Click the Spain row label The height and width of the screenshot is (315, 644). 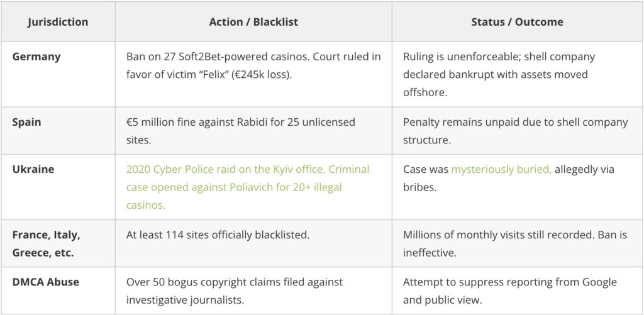[x=26, y=123]
